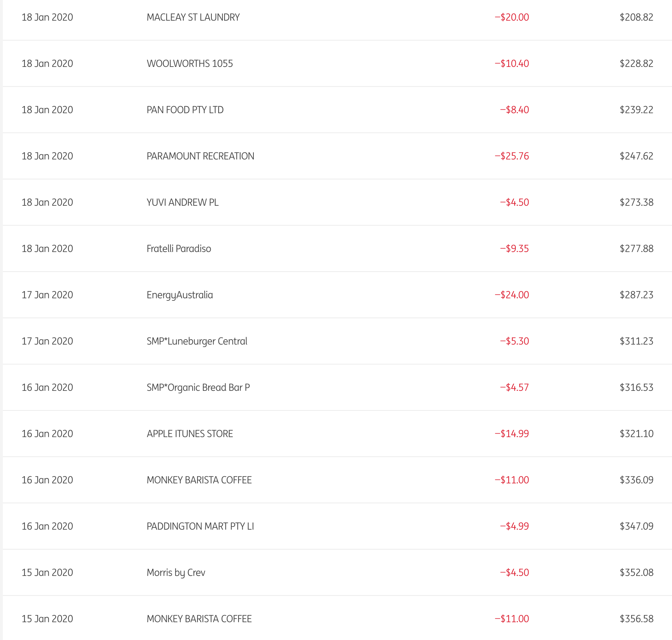672x640 pixels.
Task: Click the 17 Jan 2020 date beside SMP*Luneburger
Action: point(47,341)
